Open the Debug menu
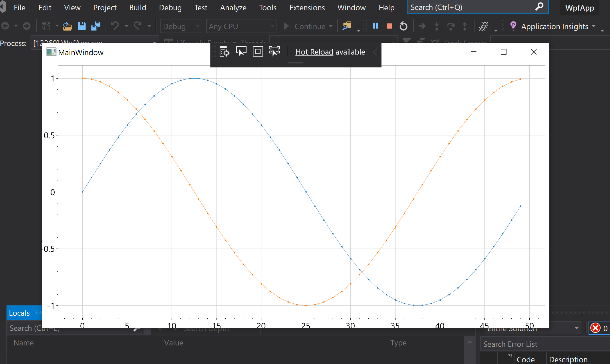The width and height of the screenshot is (610, 364). point(170,7)
